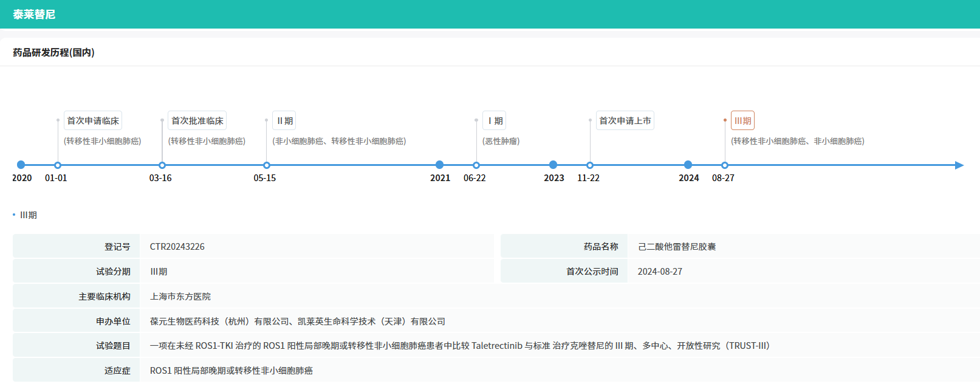The height and width of the screenshot is (392, 980).
Task: Click the 首次申请上市 milestone label
Action: (x=625, y=121)
